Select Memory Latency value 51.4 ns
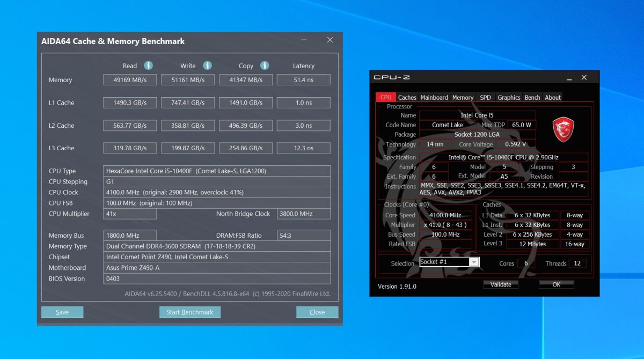Image resolution: width=644 pixels, height=359 pixels. 304,80
